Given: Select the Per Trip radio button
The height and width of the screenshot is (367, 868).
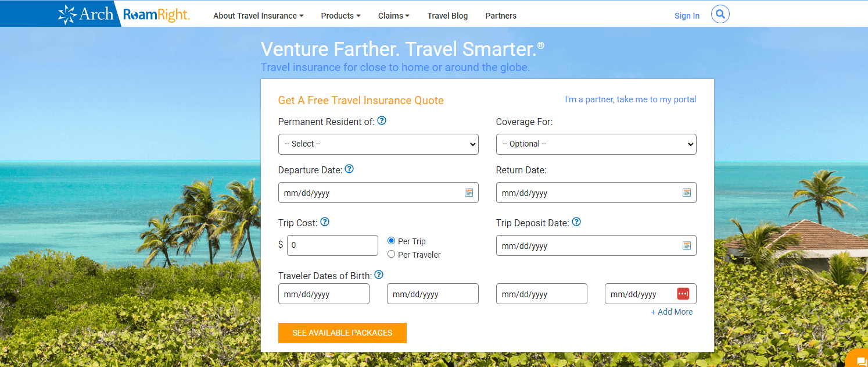Looking at the screenshot, I should [392, 241].
